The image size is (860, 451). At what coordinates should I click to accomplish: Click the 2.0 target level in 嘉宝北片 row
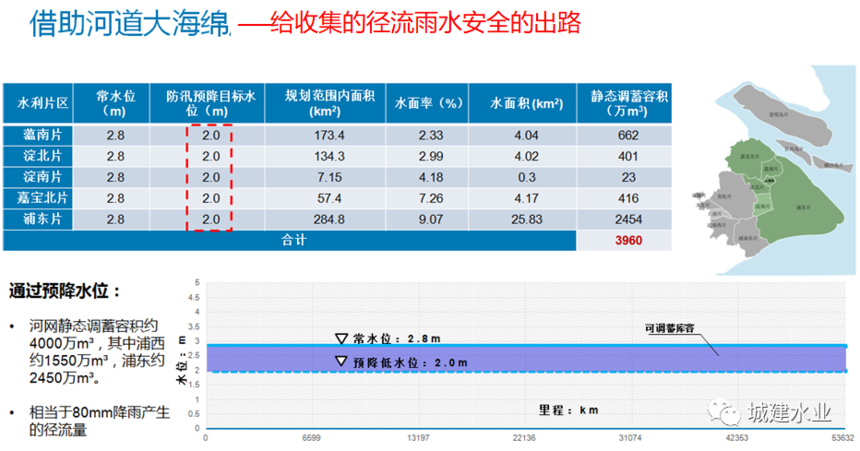(211, 199)
